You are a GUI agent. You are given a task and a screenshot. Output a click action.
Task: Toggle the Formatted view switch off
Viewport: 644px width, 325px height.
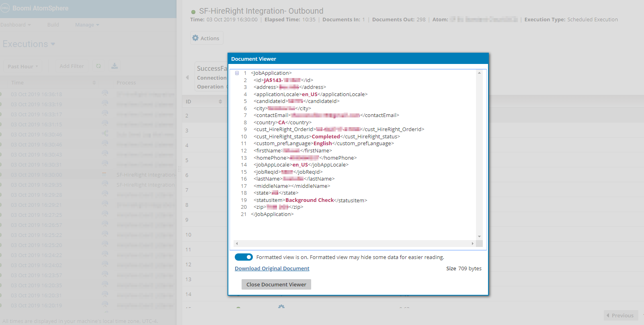click(x=244, y=257)
